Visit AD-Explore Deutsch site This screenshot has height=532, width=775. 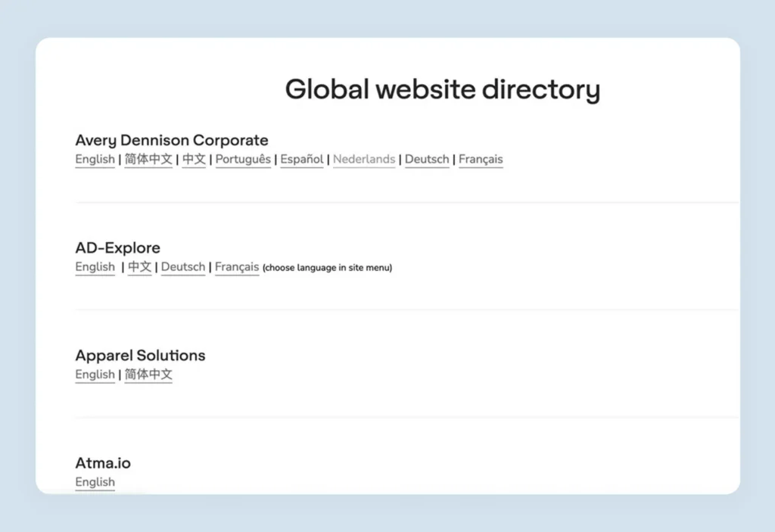tap(183, 267)
